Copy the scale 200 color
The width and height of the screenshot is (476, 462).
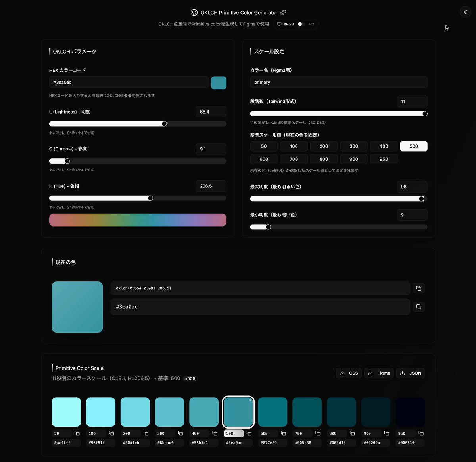click(146, 433)
